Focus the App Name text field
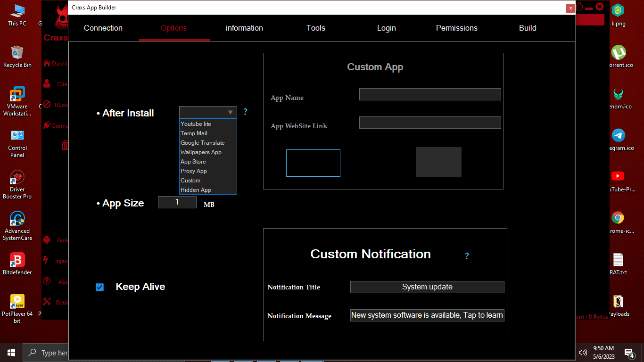This screenshot has width=644, height=362. coord(429,94)
